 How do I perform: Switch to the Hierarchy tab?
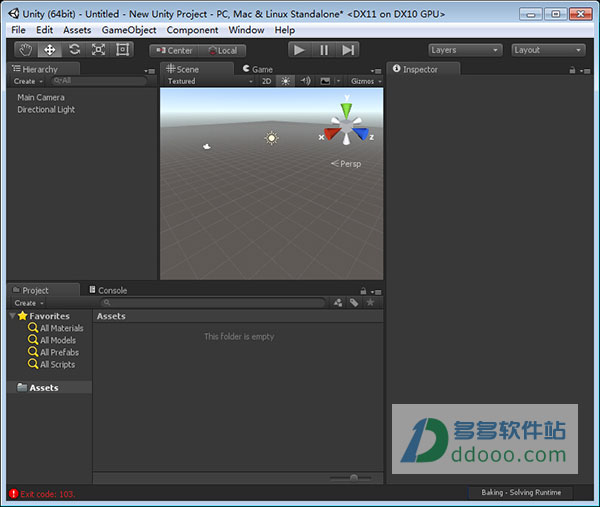point(43,69)
